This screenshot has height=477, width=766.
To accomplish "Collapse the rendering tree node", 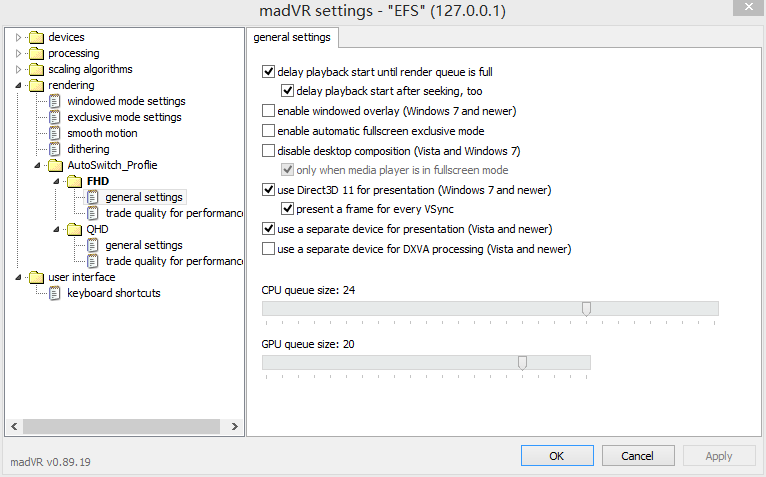I will tap(18, 86).
